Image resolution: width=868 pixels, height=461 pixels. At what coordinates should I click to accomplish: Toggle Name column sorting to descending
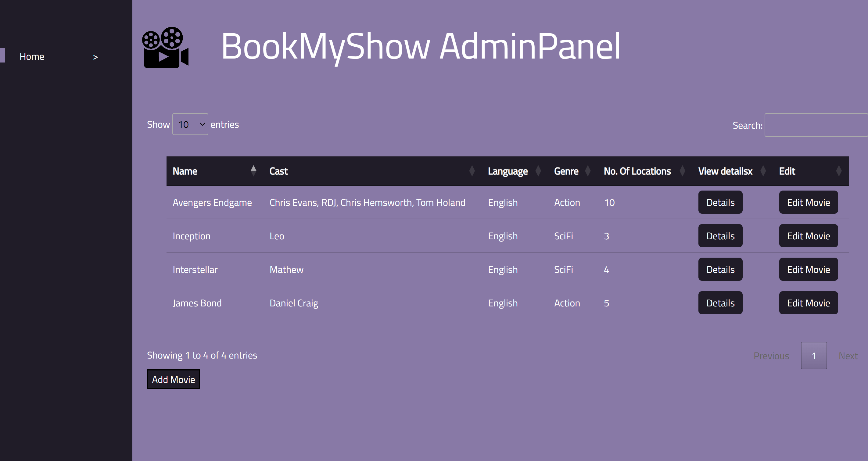254,171
